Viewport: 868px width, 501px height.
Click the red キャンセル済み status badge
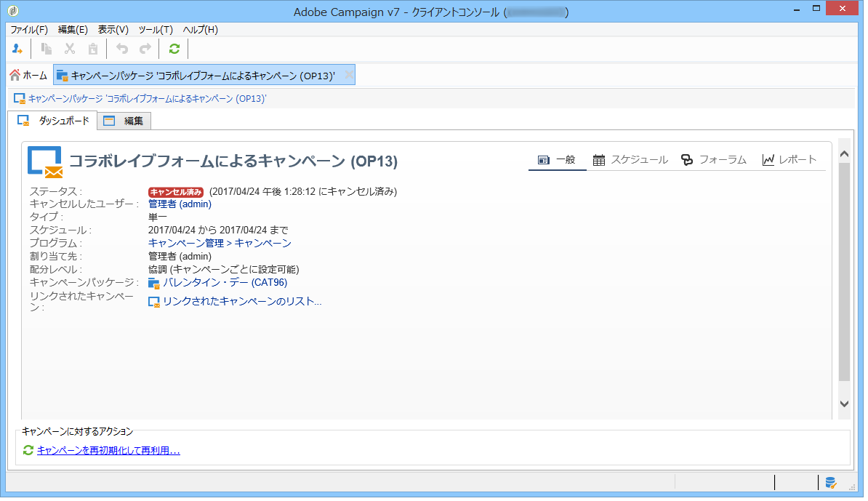176,192
